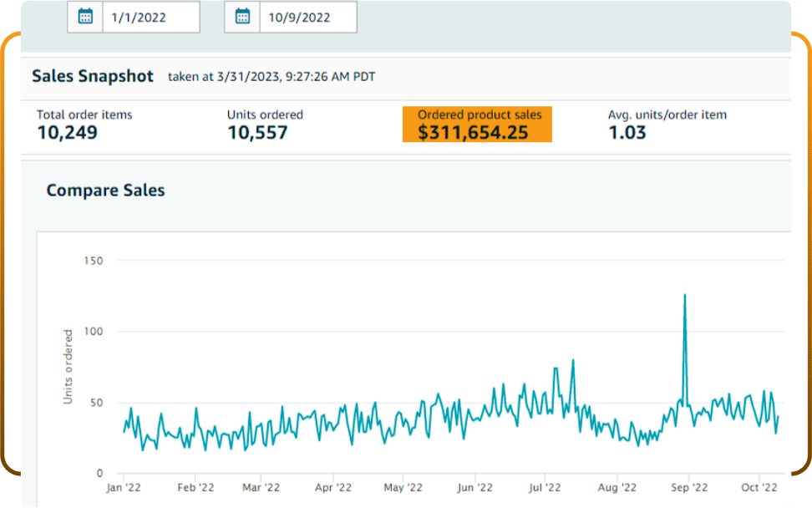
Task: Select the Total order items value 10,249
Action: click(68, 132)
